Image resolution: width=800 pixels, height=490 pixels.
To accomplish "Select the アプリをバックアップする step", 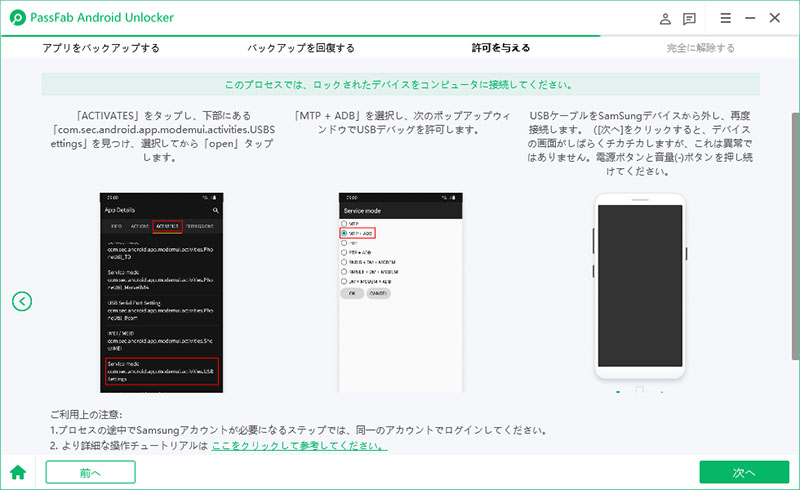I will [101, 48].
